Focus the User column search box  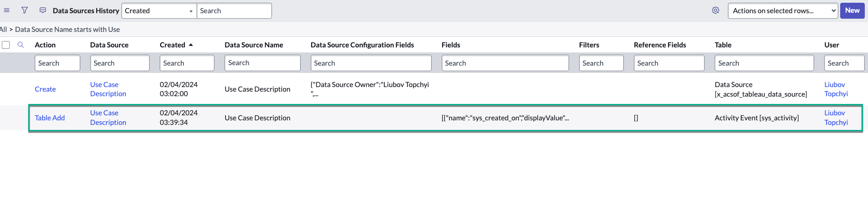[x=844, y=63]
